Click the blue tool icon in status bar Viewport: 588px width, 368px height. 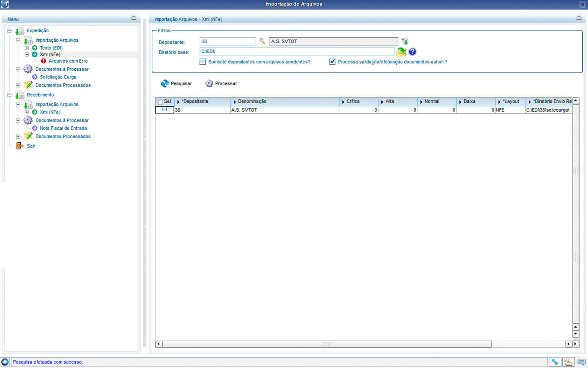[555, 362]
